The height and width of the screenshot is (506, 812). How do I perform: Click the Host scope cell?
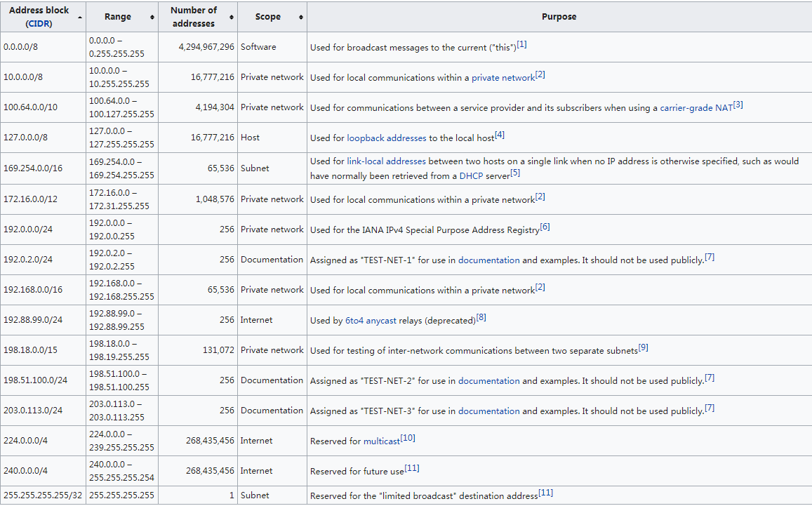click(x=272, y=138)
